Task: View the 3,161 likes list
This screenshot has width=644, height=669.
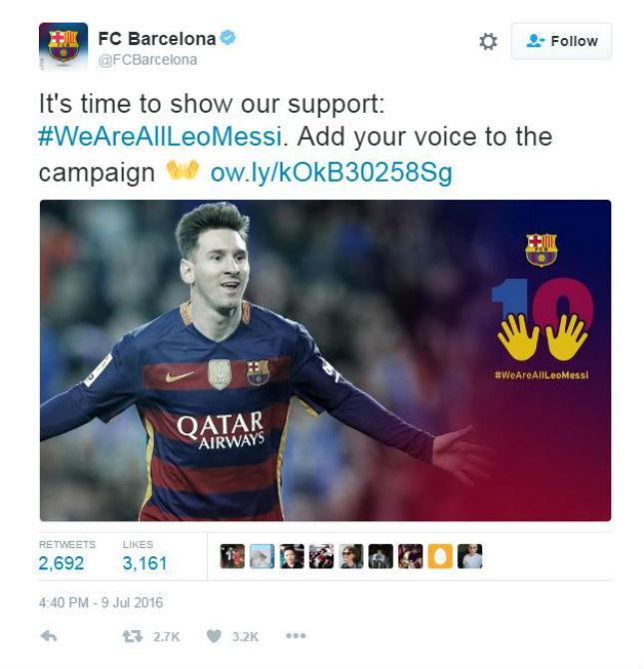Action: point(144,563)
